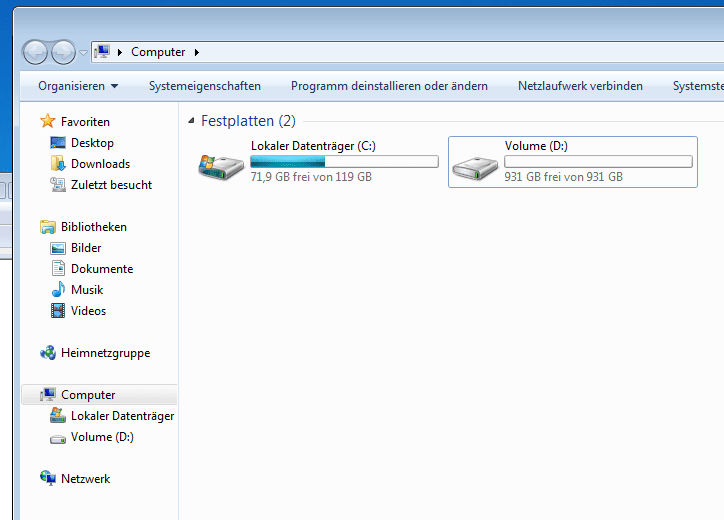Open Lokaler Datenträger in sidebar tree
The image size is (724, 520).
pos(123,416)
